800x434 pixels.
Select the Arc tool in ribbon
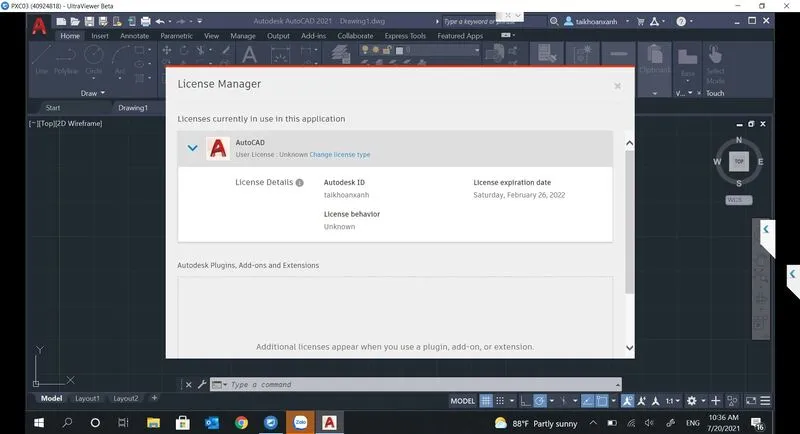120,60
